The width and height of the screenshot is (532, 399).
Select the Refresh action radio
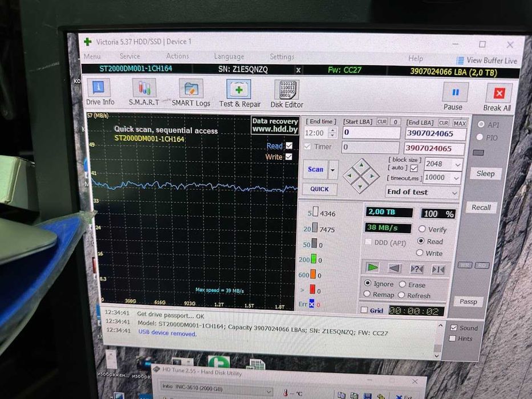401,295
